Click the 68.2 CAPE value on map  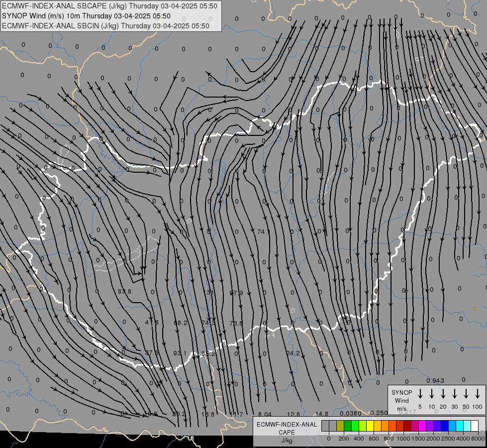[x=181, y=323]
